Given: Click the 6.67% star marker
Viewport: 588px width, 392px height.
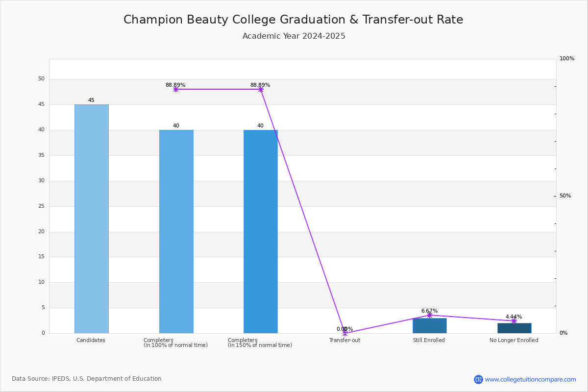Looking at the screenshot, I should (x=430, y=315).
